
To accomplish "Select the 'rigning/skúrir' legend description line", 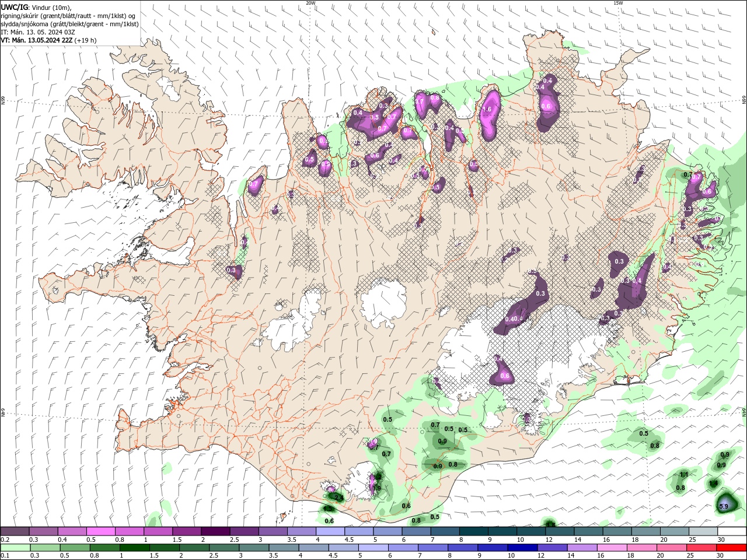I will click(x=67, y=15).
